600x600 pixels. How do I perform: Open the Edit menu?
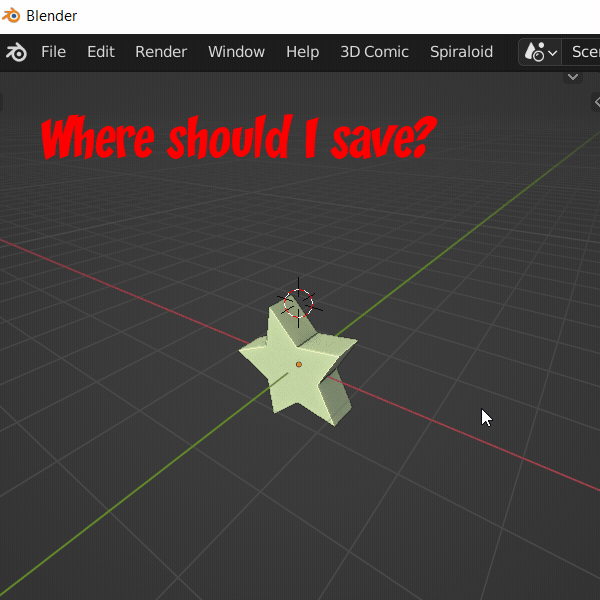(101, 52)
